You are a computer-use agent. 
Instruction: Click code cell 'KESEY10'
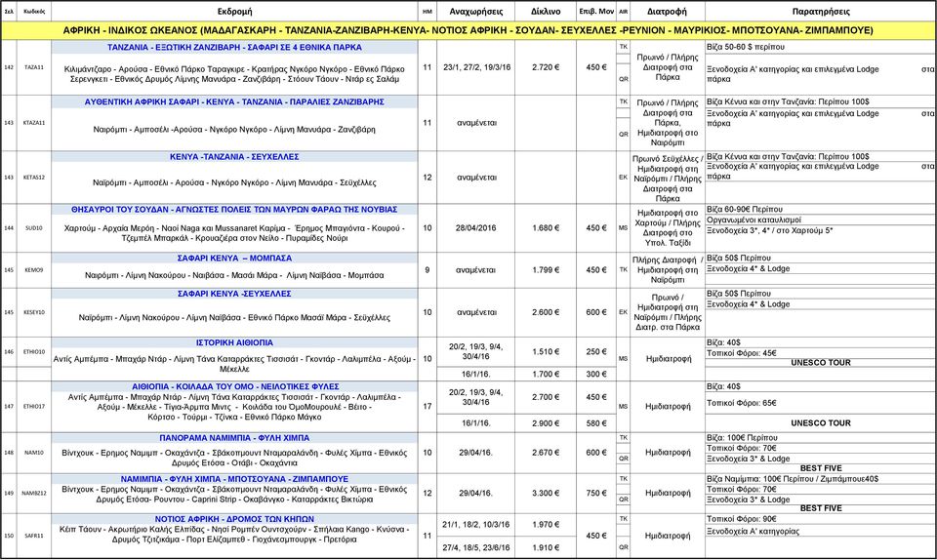pos(34,312)
